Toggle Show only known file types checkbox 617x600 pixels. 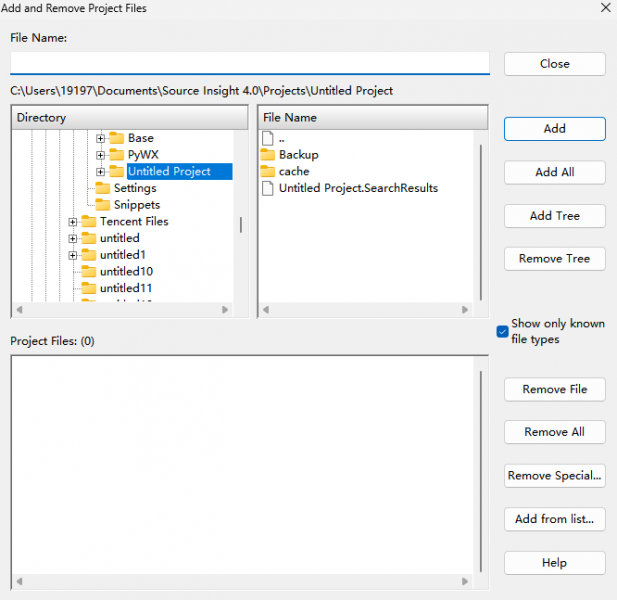point(502,332)
